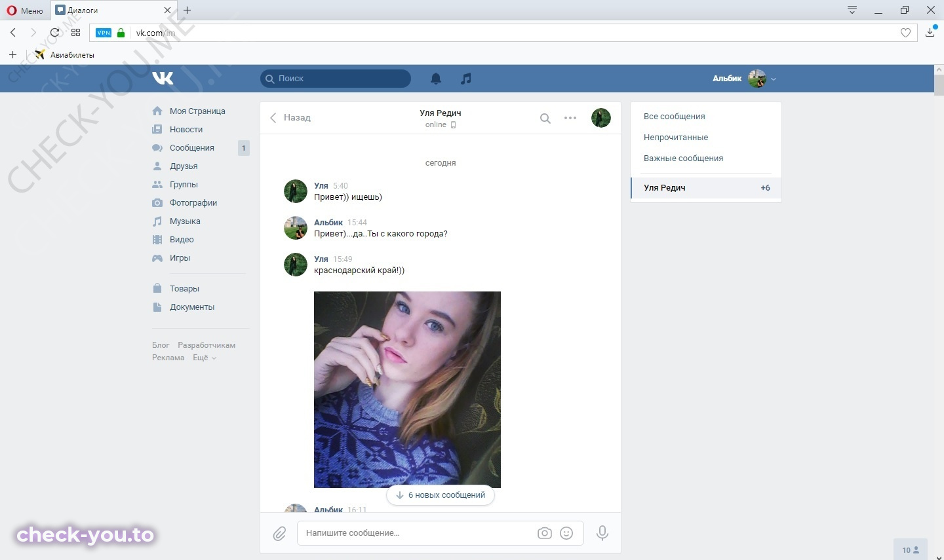Open the sent selfie photo
The width and height of the screenshot is (944, 560).
[x=407, y=390]
